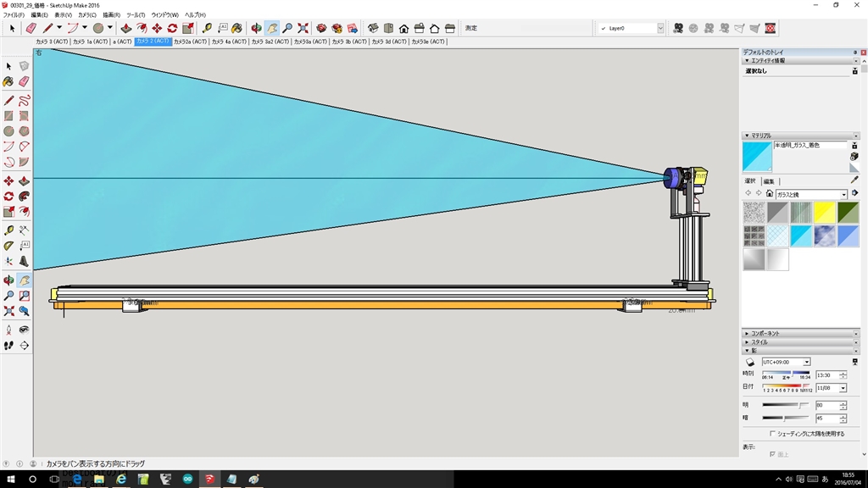Click the Previous view icon
Image resolution: width=868 pixels, height=488 pixels.
[x=24, y=312]
